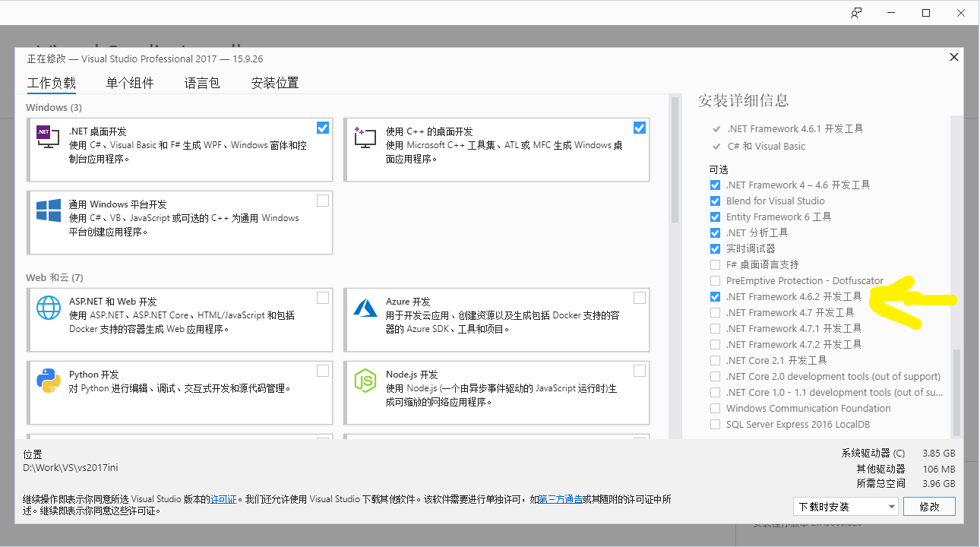
Task: Click the feedback icon in the title bar
Action: (856, 13)
